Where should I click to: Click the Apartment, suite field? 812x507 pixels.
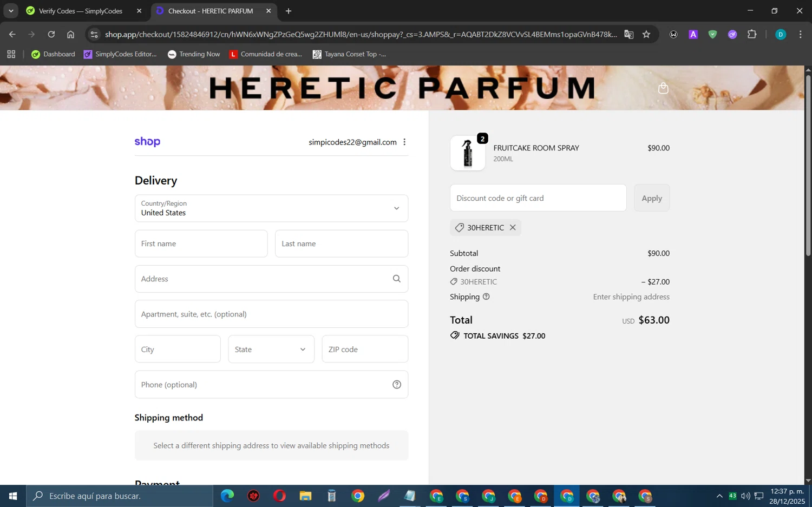(x=271, y=314)
